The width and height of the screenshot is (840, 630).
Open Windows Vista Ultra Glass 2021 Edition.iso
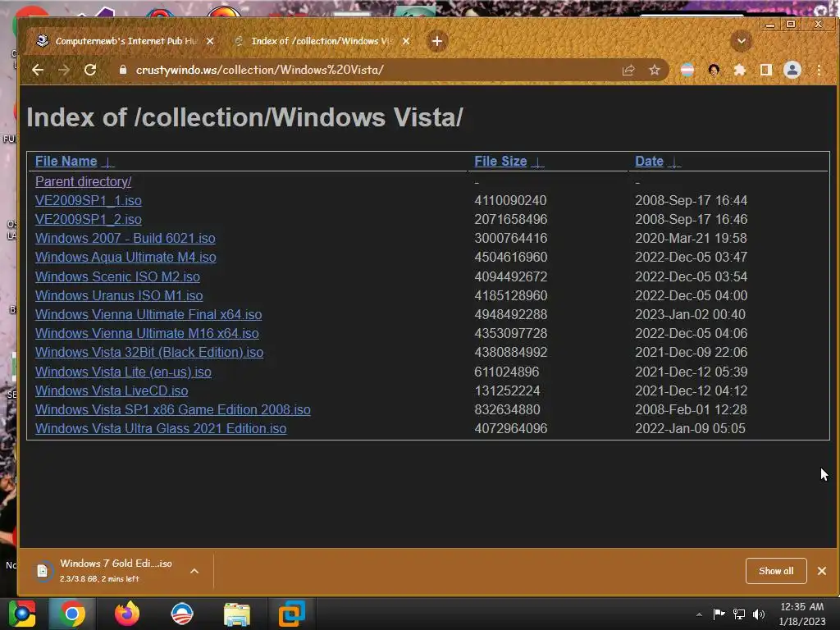tap(161, 428)
